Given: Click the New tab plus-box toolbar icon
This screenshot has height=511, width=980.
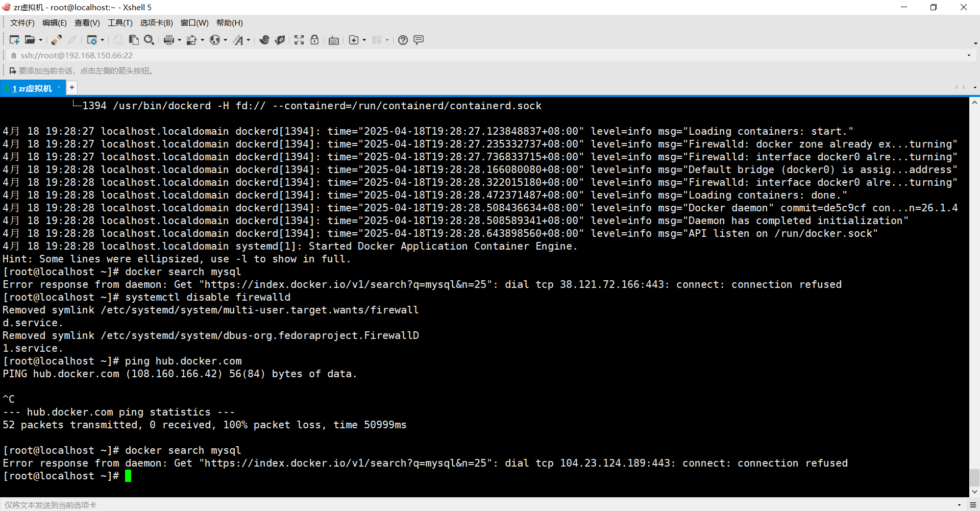Looking at the screenshot, I should coord(354,40).
